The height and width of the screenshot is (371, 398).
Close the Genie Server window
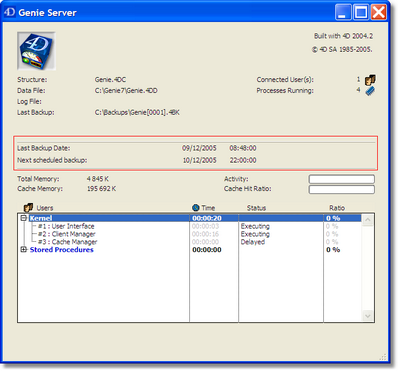pyautogui.click(x=379, y=12)
